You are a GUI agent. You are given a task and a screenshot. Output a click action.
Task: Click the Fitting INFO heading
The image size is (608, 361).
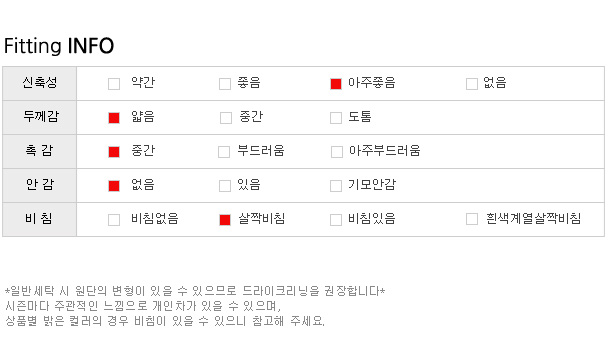59,46
